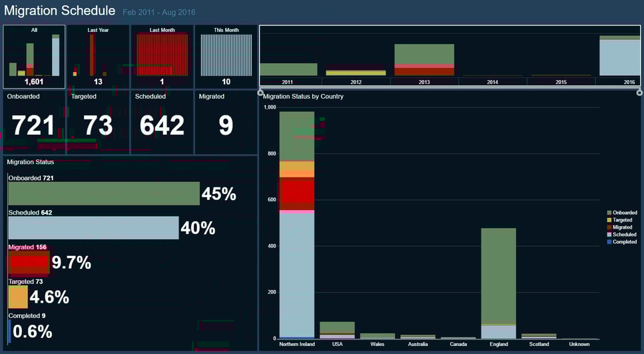Grab the right range handle of the timeline
644x354 pixels.
[x=639, y=93]
